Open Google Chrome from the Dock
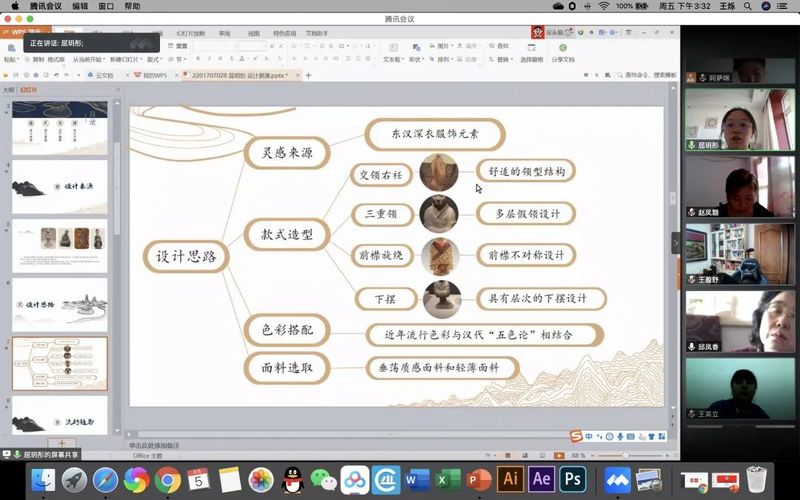 tap(167, 479)
